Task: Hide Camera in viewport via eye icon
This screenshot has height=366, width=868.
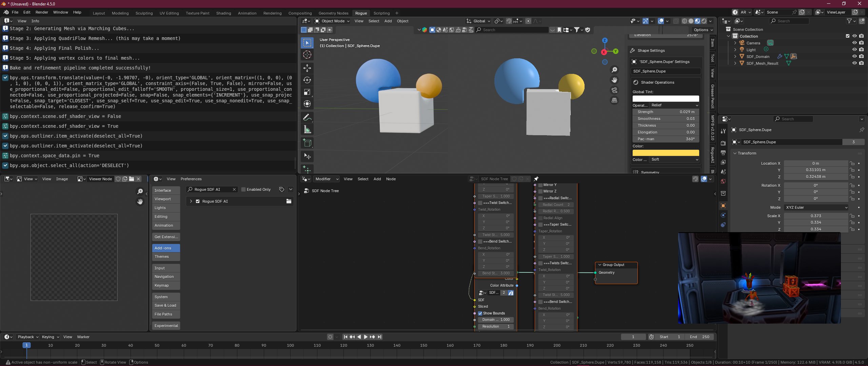Action: point(854,43)
